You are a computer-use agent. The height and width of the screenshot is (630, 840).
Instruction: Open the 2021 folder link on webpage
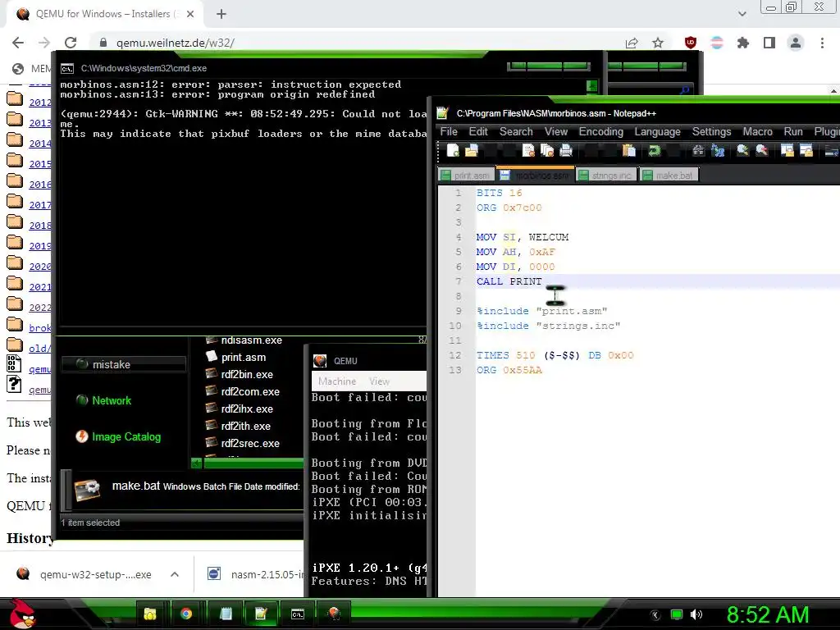point(40,286)
